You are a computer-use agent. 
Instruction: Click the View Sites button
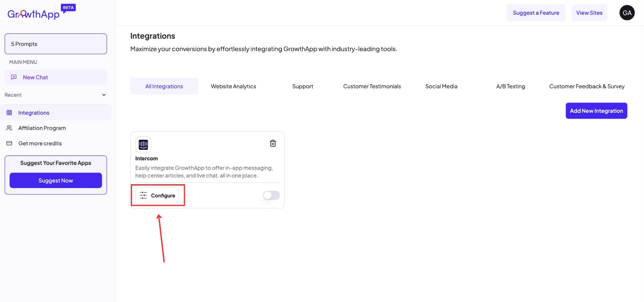[589, 13]
